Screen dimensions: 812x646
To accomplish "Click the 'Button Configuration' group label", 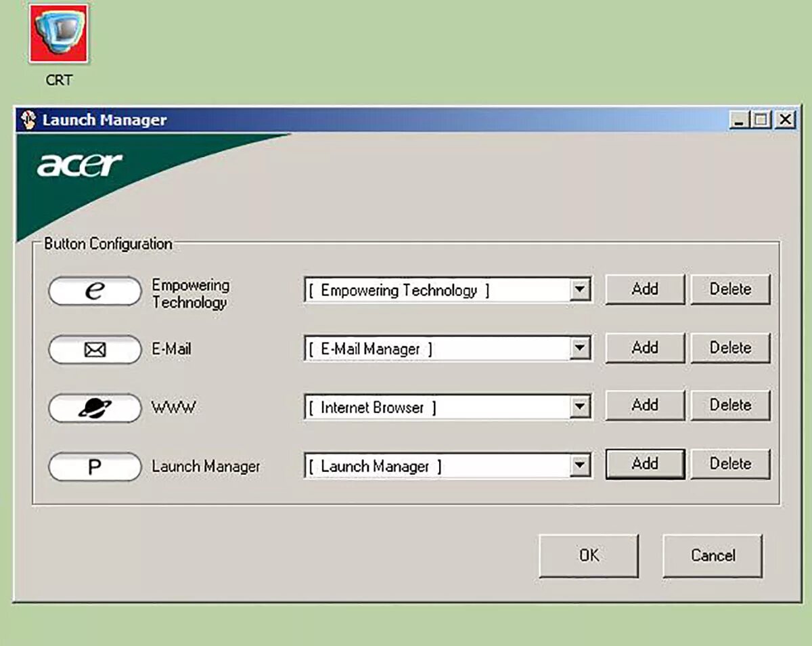I will (108, 244).
